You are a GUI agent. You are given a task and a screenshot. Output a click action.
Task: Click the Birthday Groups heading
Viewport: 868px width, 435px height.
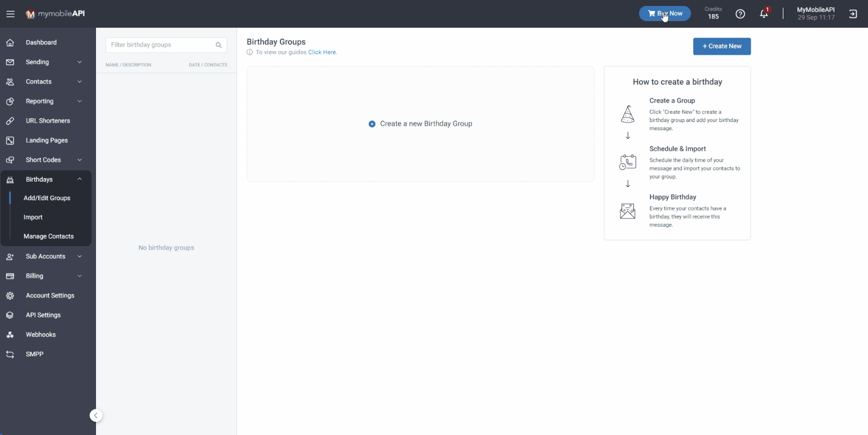point(276,42)
